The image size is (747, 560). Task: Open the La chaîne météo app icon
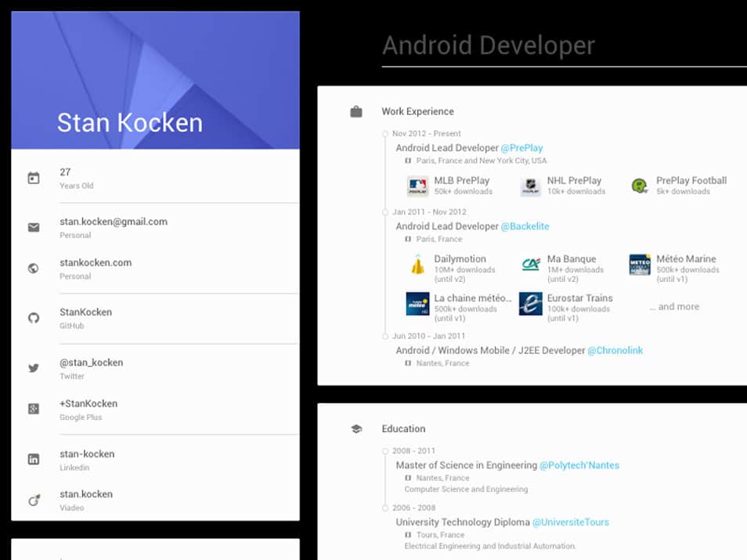click(417, 304)
